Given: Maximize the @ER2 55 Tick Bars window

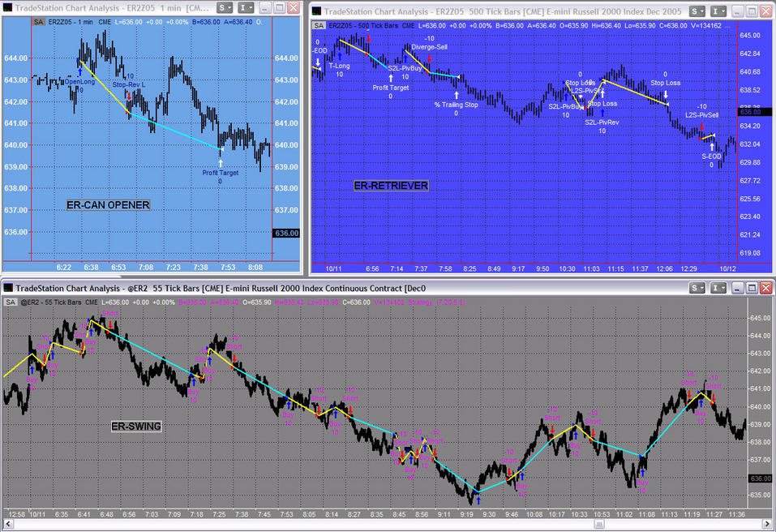Looking at the screenshot, I should pos(752,288).
